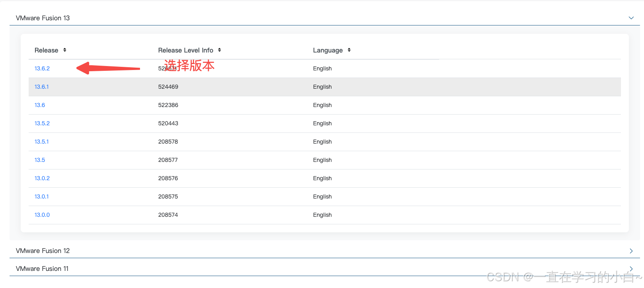Click English in the 13.6 row

322,105
